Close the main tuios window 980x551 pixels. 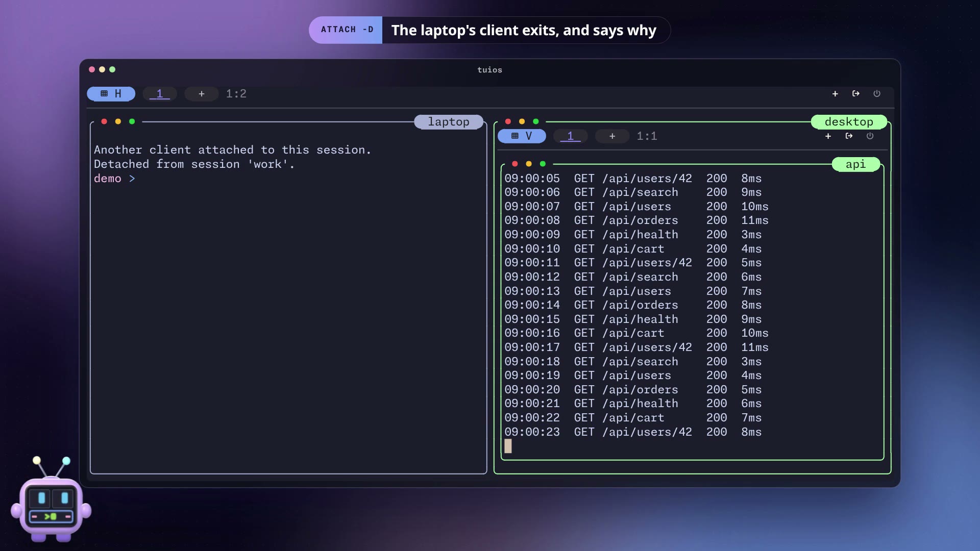coord(92,69)
